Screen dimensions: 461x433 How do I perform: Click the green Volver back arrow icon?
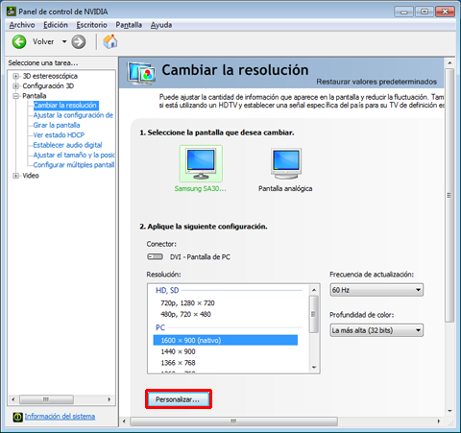click(x=19, y=42)
